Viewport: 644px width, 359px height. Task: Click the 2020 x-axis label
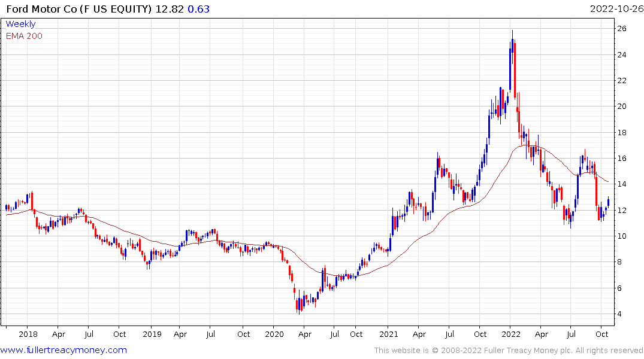(x=274, y=334)
